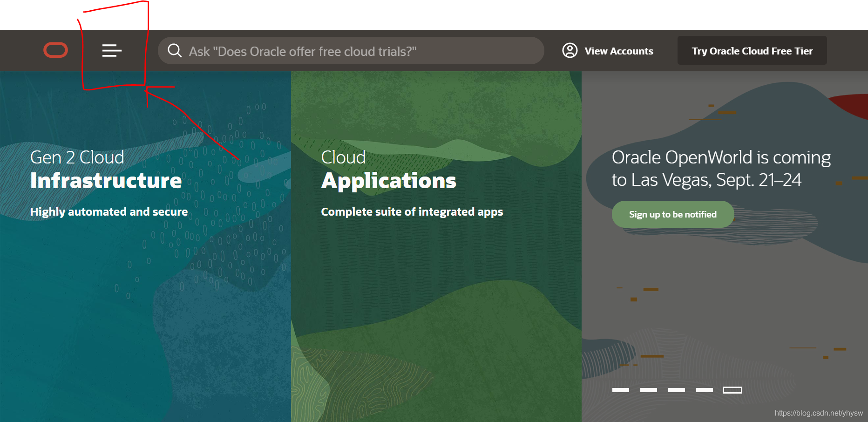Screen dimensions: 868x422
Task: Click the user account profile icon
Action: point(570,50)
